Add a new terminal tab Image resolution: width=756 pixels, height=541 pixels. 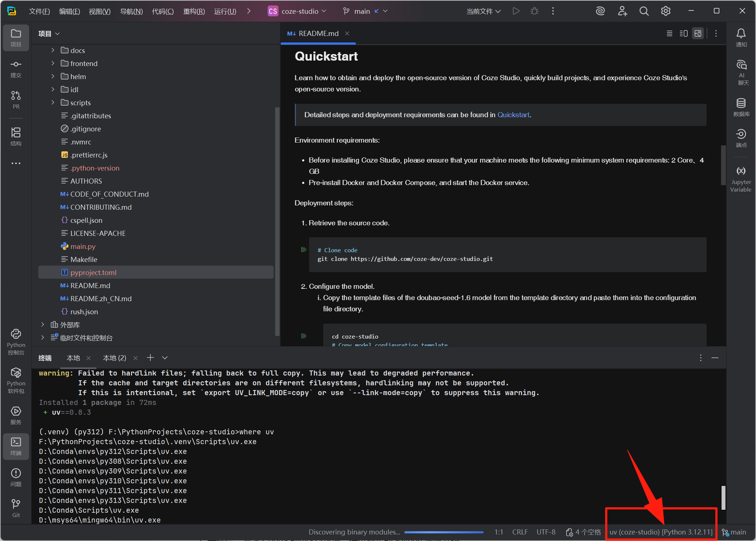[x=150, y=358]
